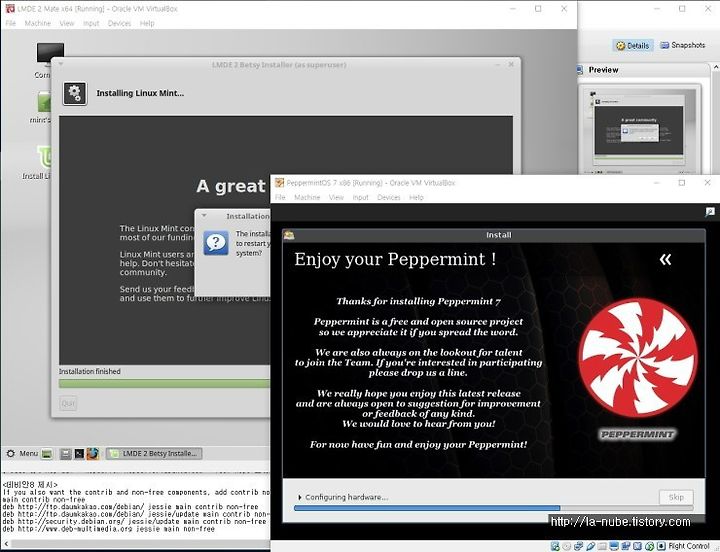Click the question mark icon in Installation dialog
Viewport: 720px width, 552px height.
click(216, 242)
